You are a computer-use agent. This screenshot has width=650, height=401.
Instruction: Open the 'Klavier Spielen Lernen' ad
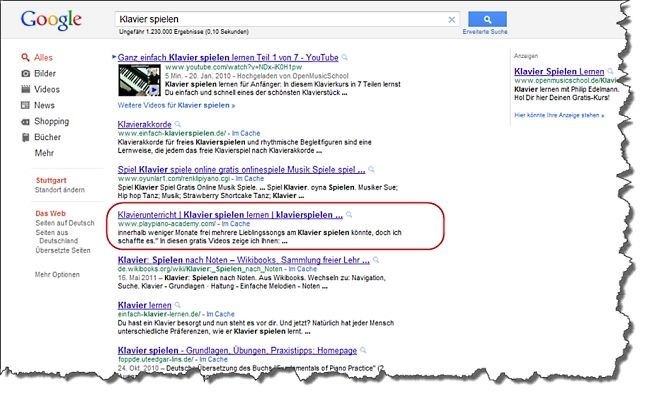559,72
